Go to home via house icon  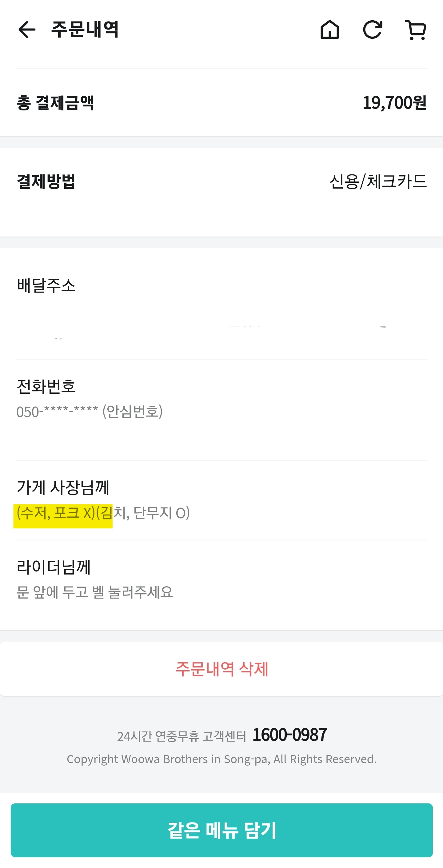(x=329, y=30)
